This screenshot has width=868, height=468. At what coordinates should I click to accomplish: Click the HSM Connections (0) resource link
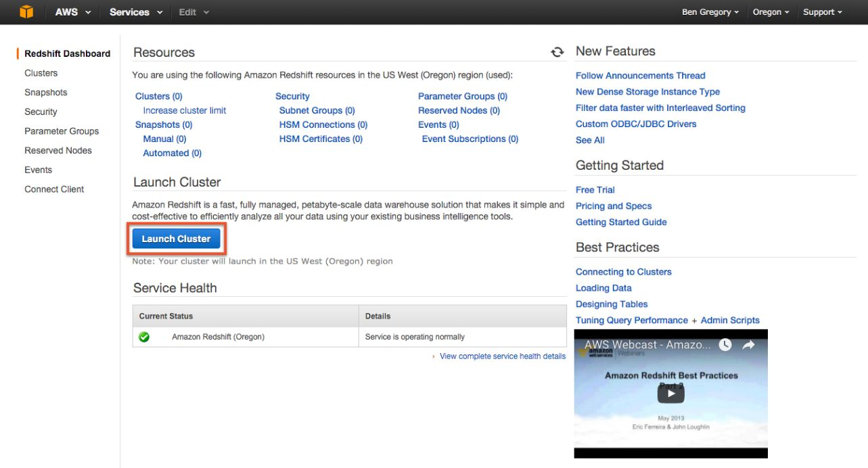(323, 124)
